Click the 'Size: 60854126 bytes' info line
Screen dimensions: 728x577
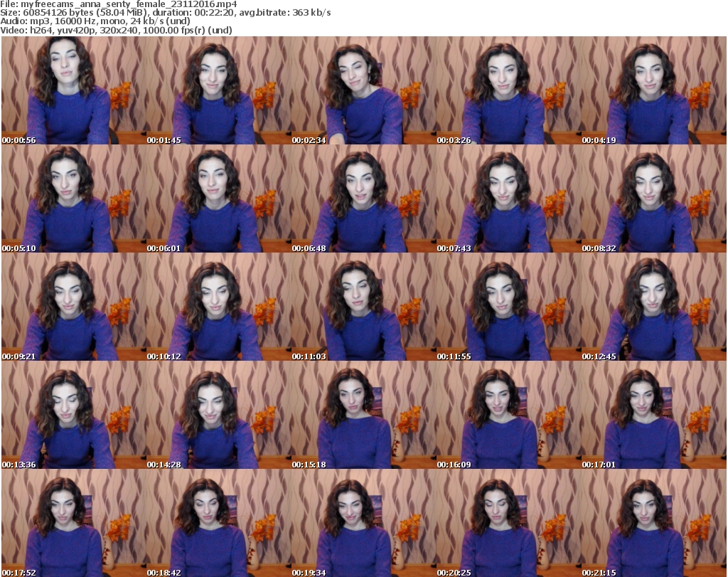165,13
